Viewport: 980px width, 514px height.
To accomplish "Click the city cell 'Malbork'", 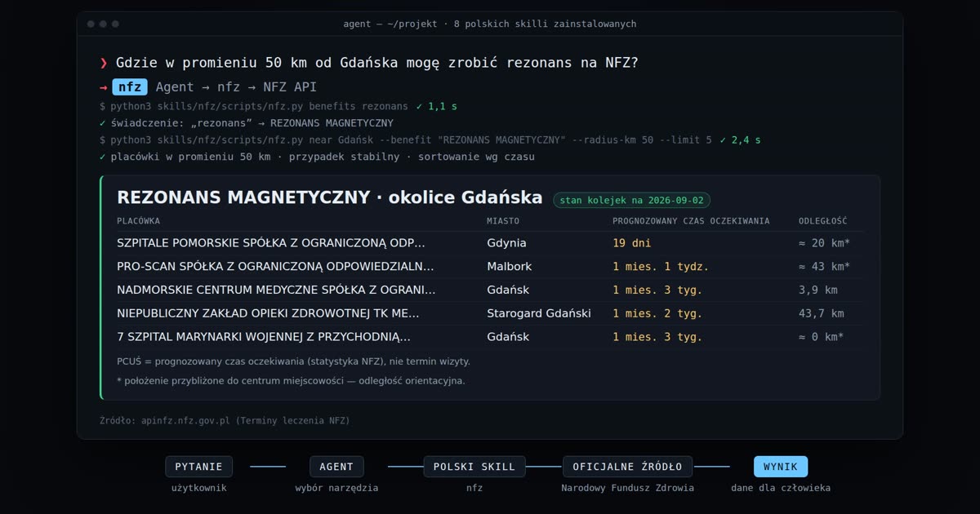I will click(x=509, y=267).
